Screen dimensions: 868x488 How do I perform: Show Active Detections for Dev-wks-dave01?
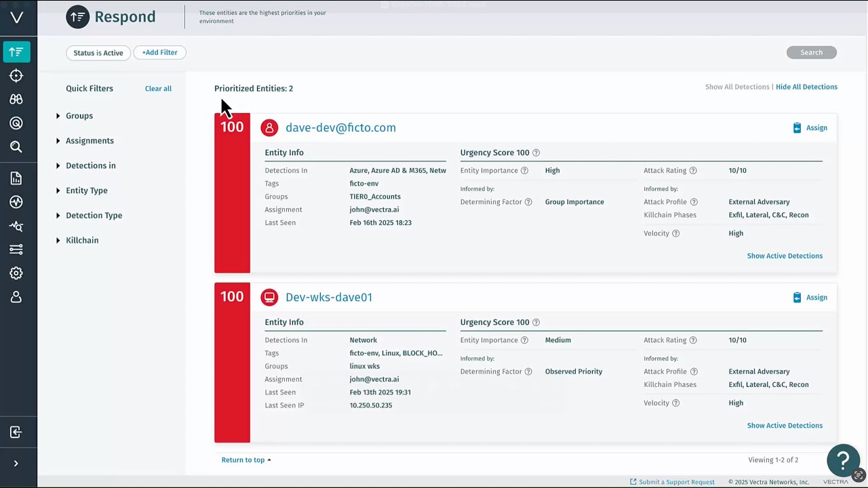point(785,426)
